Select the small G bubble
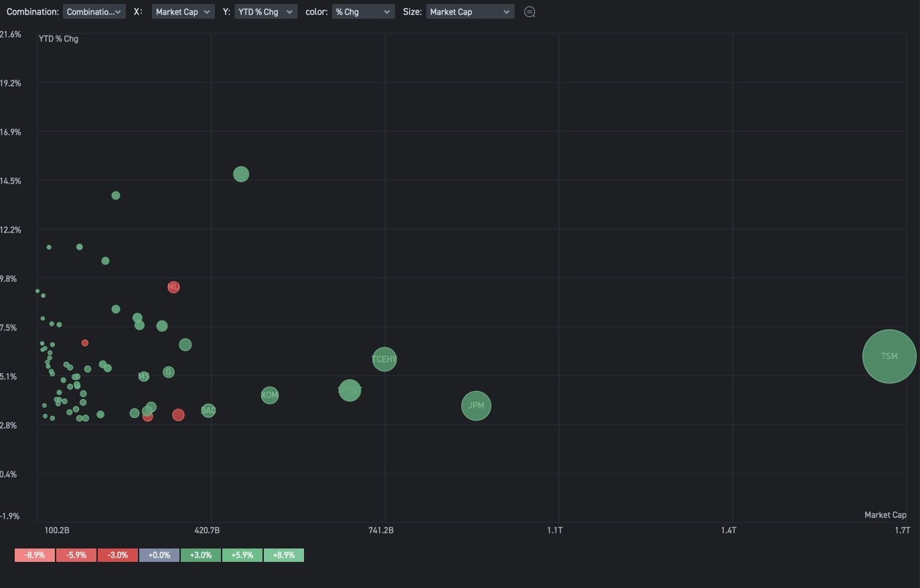 click(x=169, y=372)
